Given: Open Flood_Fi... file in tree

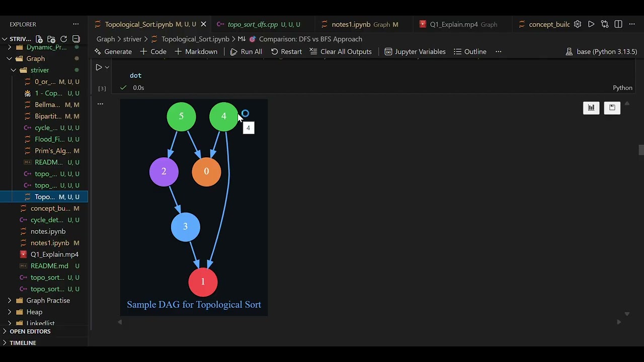Looking at the screenshot, I should pos(44,139).
